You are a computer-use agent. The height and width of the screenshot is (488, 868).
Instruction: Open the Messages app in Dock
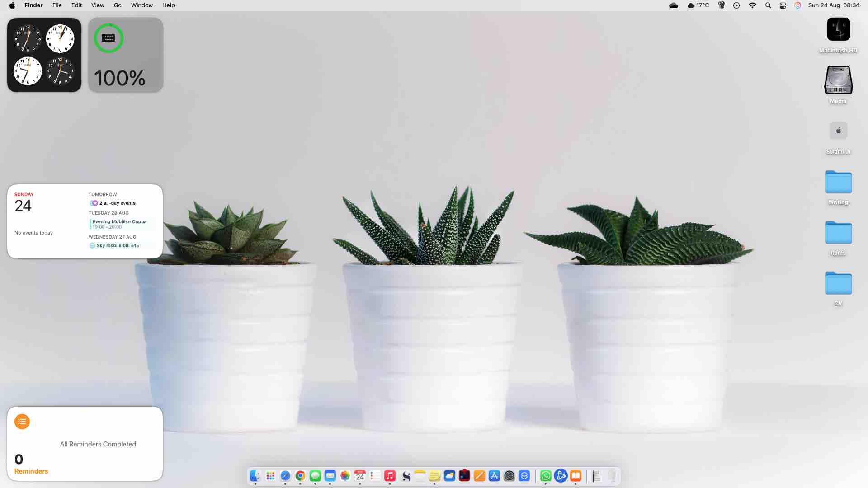click(x=315, y=476)
